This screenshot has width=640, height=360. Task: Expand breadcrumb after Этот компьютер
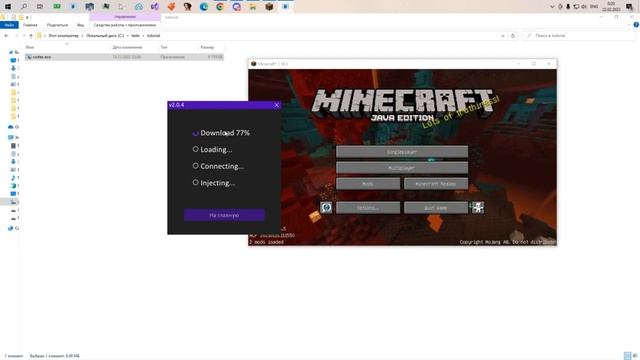[82, 36]
